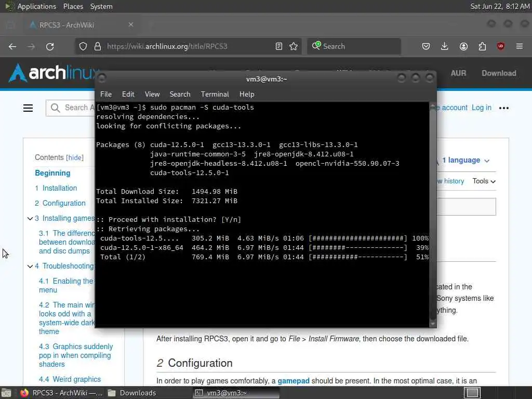Open 4.3 Graphics suddenly pop in link
The width and height of the screenshot is (532, 399).
click(76, 355)
